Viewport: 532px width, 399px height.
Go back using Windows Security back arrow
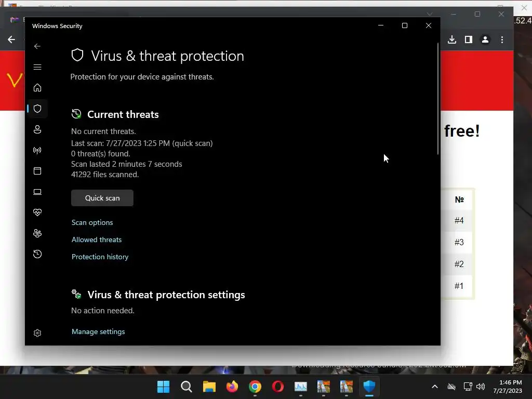(37, 46)
